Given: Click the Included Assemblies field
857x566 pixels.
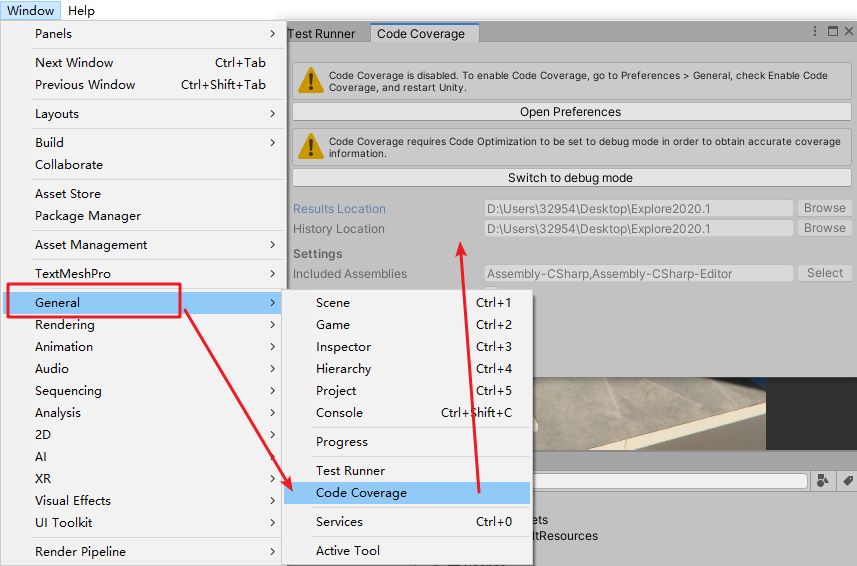Looking at the screenshot, I should [x=638, y=274].
